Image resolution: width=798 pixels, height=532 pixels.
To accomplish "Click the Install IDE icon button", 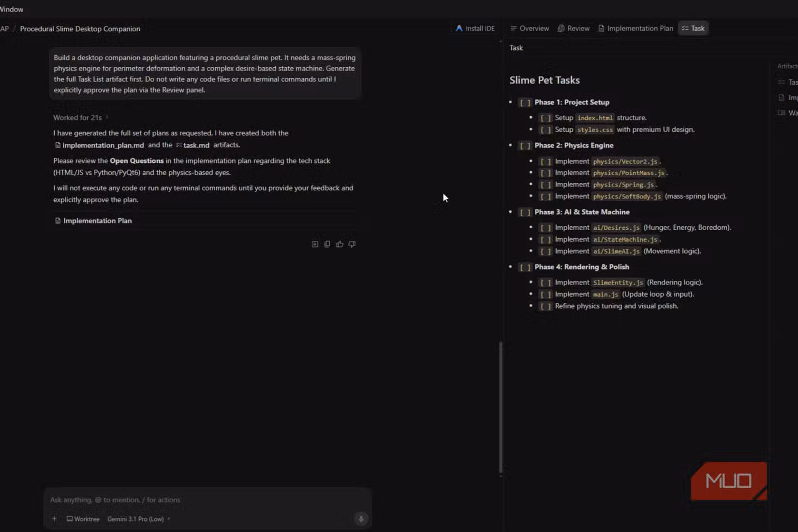I will [x=475, y=29].
